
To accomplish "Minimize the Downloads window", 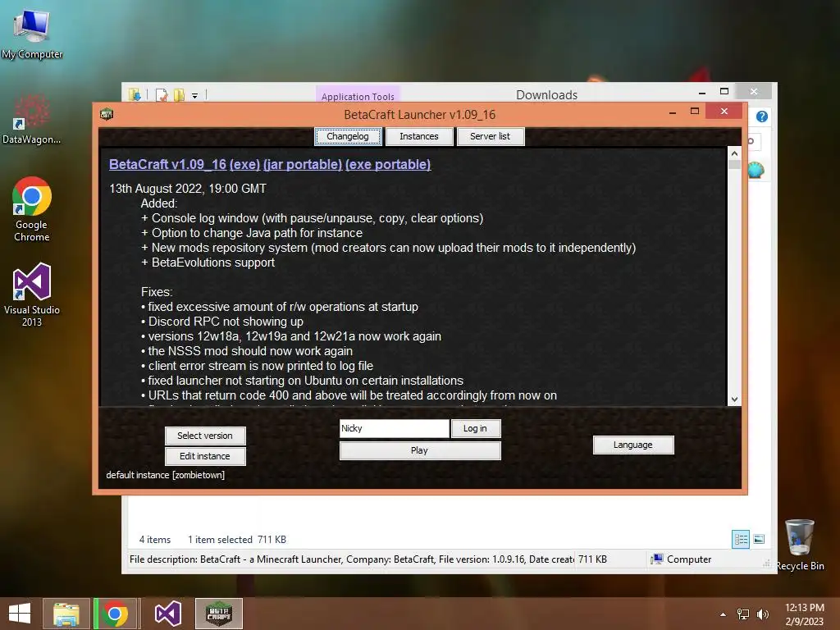I will tap(702, 92).
